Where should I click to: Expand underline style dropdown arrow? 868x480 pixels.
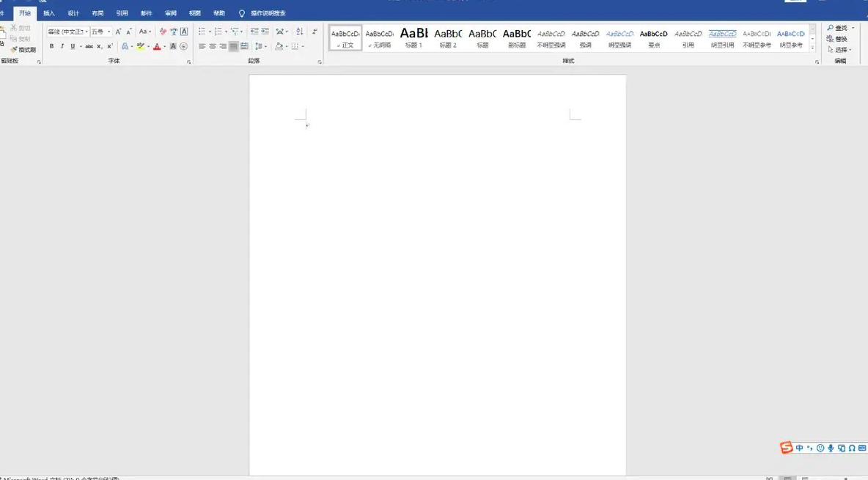click(x=81, y=46)
